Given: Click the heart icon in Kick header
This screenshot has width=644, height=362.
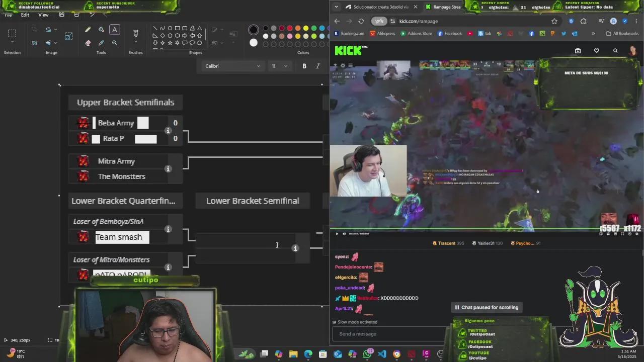Looking at the screenshot, I should 597,51.
